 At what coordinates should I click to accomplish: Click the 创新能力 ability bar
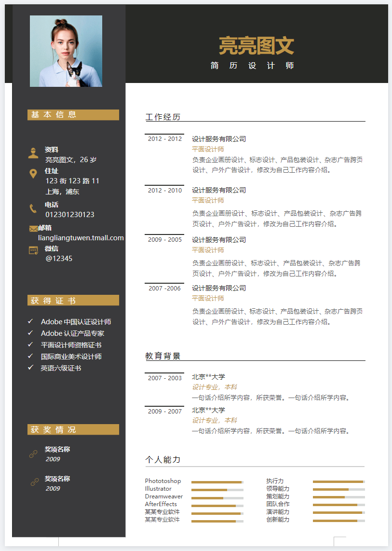[x=339, y=521]
